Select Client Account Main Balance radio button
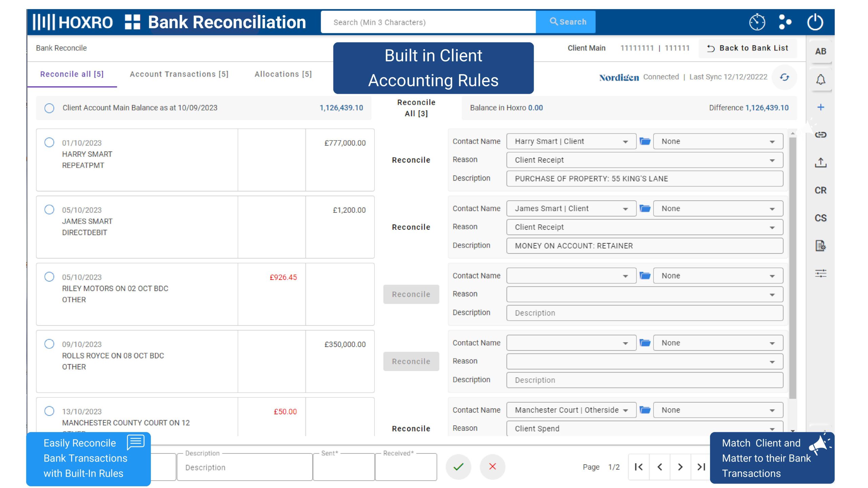The height and width of the screenshot is (488, 868). 49,108
